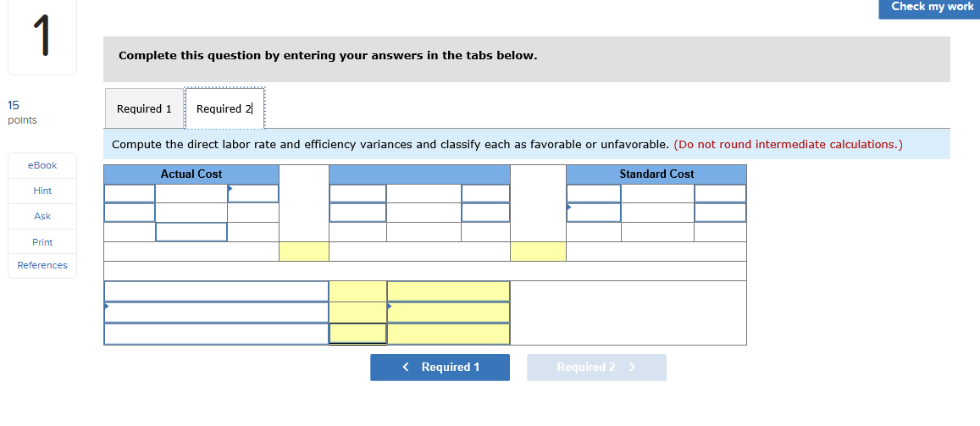
Task: Open the second variance label dropdown row
Action: (216, 313)
